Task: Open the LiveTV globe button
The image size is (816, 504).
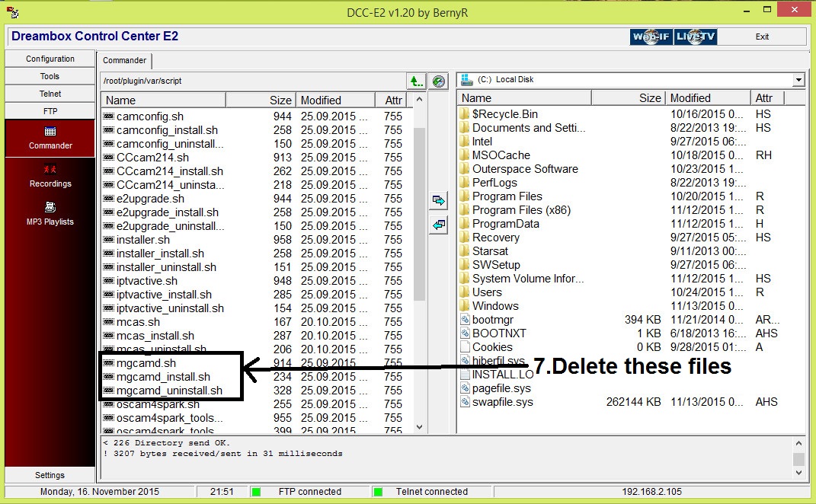Action: 696,37
